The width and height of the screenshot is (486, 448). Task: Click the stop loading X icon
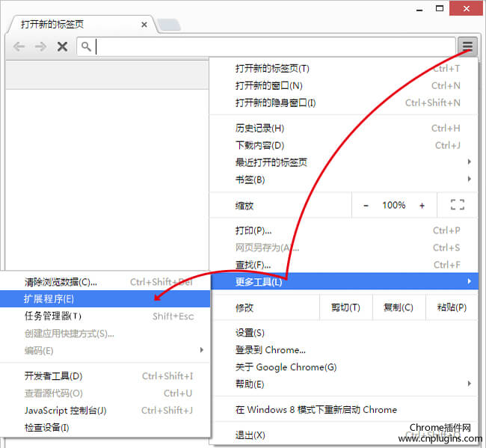[62, 46]
